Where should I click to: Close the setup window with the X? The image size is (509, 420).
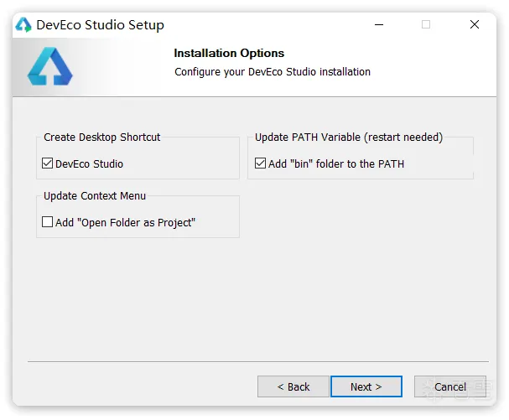475,25
